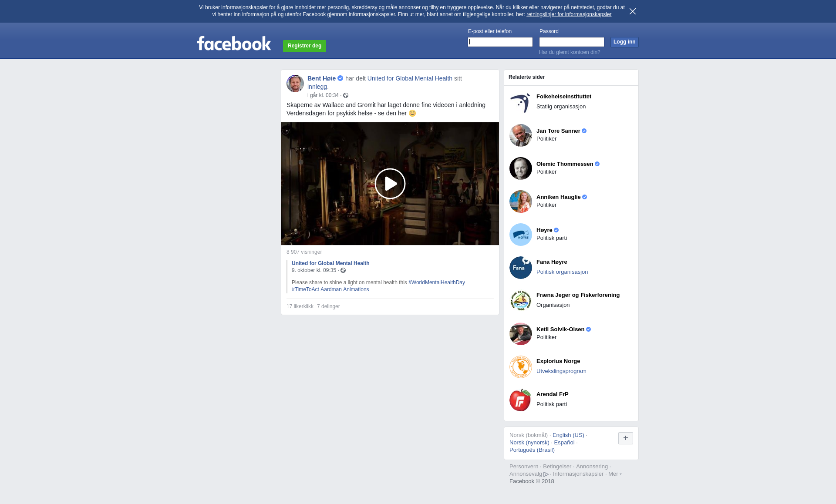Viewport: 836px width, 504px height.
Task: Switch language to Español
Action: click(x=564, y=443)
